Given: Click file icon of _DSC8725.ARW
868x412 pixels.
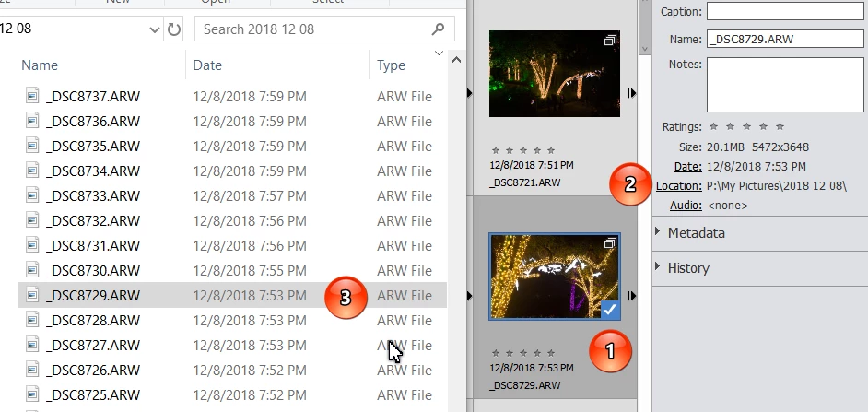Looking at the screenshot, I should [x=32, y=394].
